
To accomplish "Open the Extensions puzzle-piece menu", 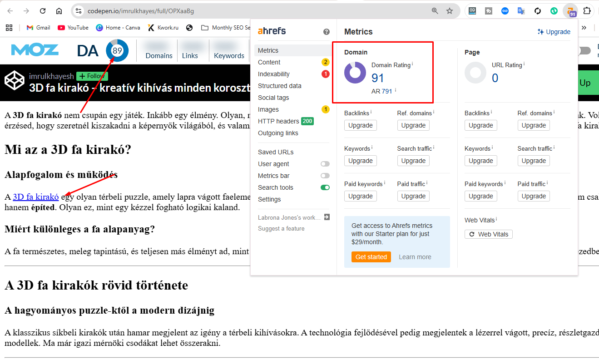I will 587,11.
